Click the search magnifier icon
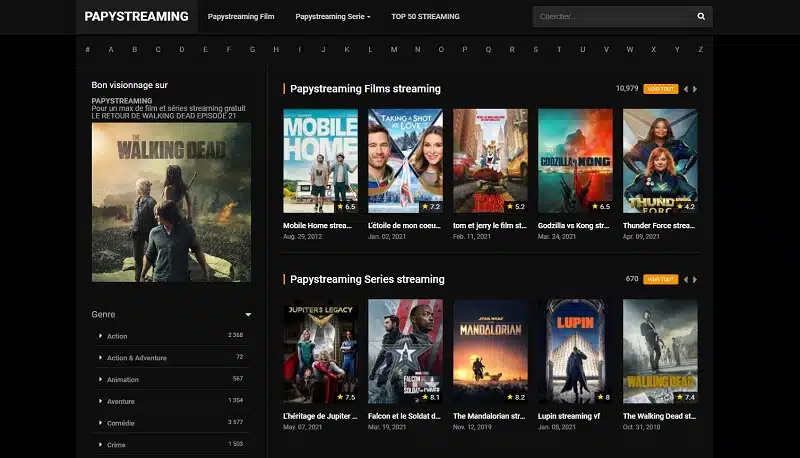800x458 pixels. pos(701,16)
